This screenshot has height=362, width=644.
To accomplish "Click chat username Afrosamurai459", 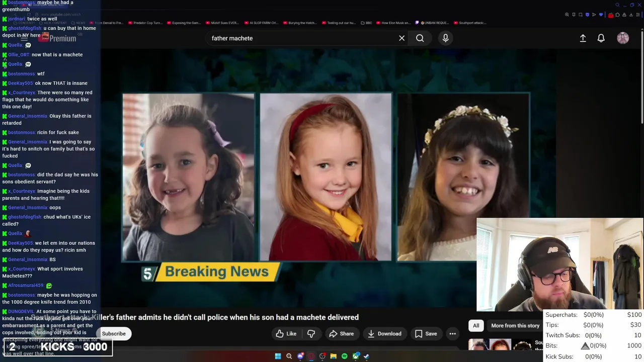I will (26, 285).
